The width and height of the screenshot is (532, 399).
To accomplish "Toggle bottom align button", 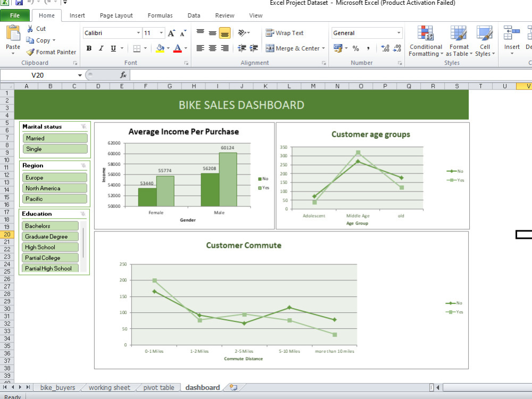I will 225,33.
